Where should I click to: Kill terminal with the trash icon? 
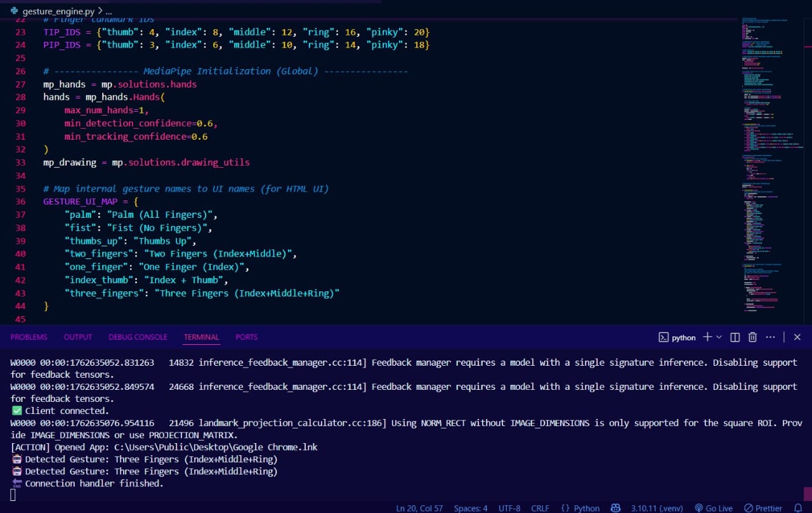(x=752, y=337)
